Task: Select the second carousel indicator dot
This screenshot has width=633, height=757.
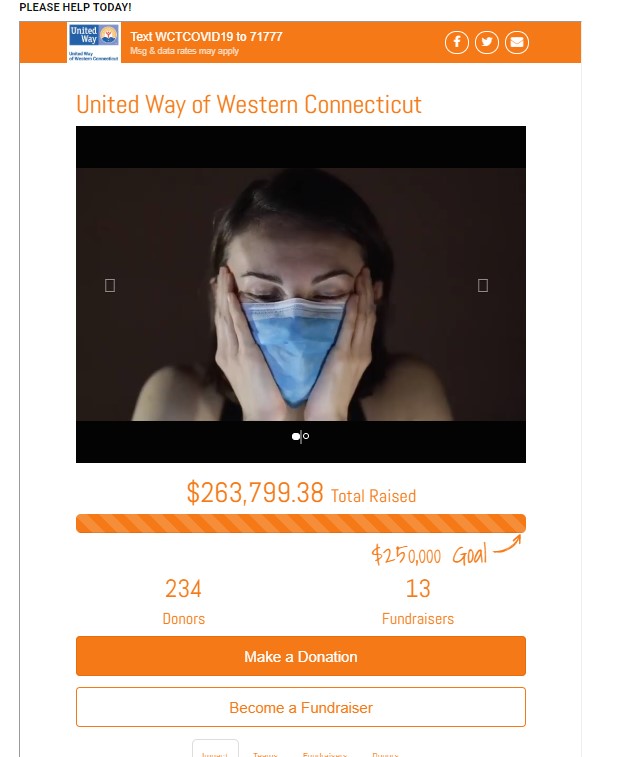Action: 306,436
